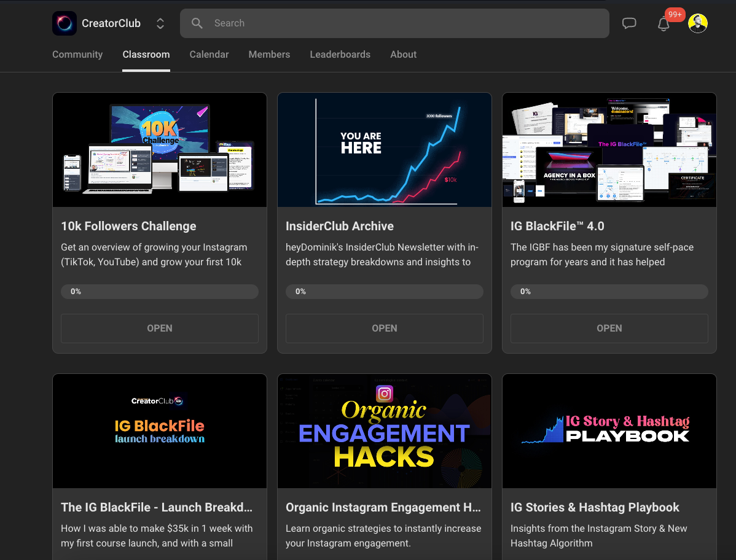This screenshot has width=736, height=560.
Task: Click description 'Learn organic strategies to instantly increase'
Action: click(x=383, y=535)
